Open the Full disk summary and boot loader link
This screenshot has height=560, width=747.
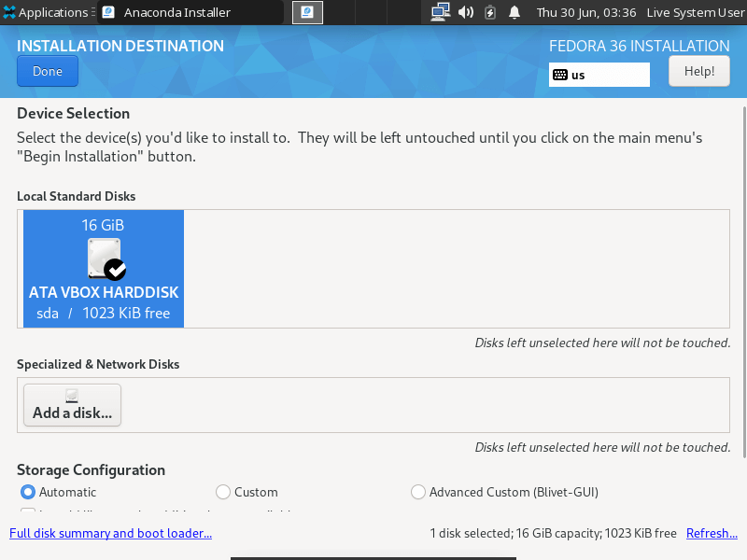pyautogui.click(x=110, y=533)
